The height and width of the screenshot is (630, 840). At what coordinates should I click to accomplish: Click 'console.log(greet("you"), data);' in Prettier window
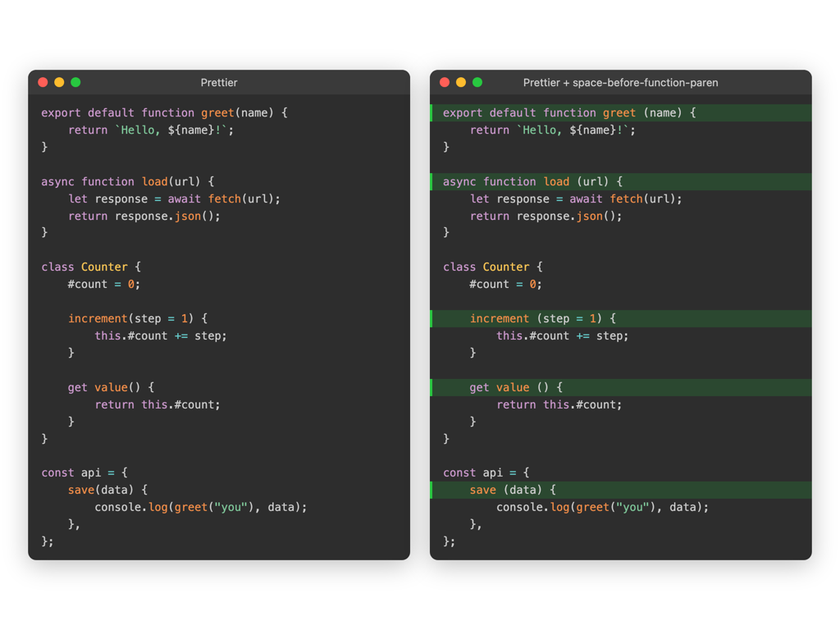click(201, 507)
